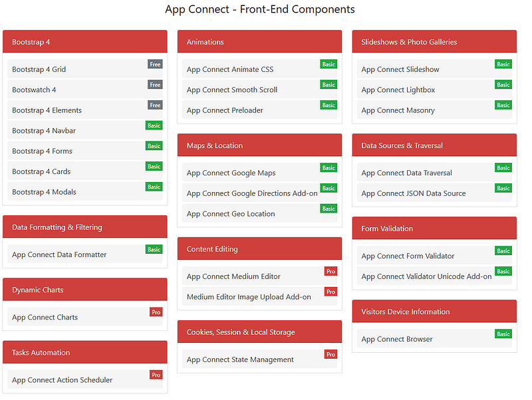Image resolution: width=532 pixels, height=400 pixels.
Task: Click the Animations section header
Action: point(259,42)
